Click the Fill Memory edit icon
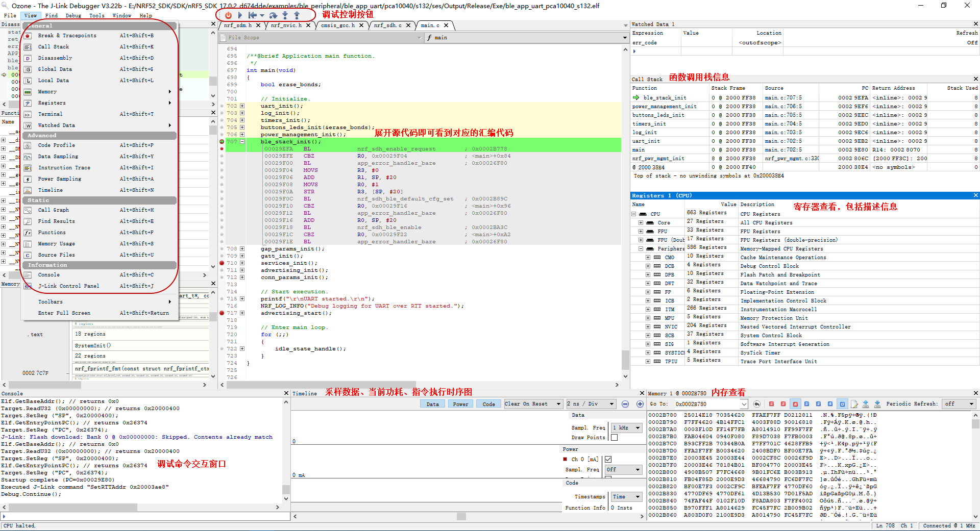This screenshot has width=980, height=531. (x=854, y=404)
